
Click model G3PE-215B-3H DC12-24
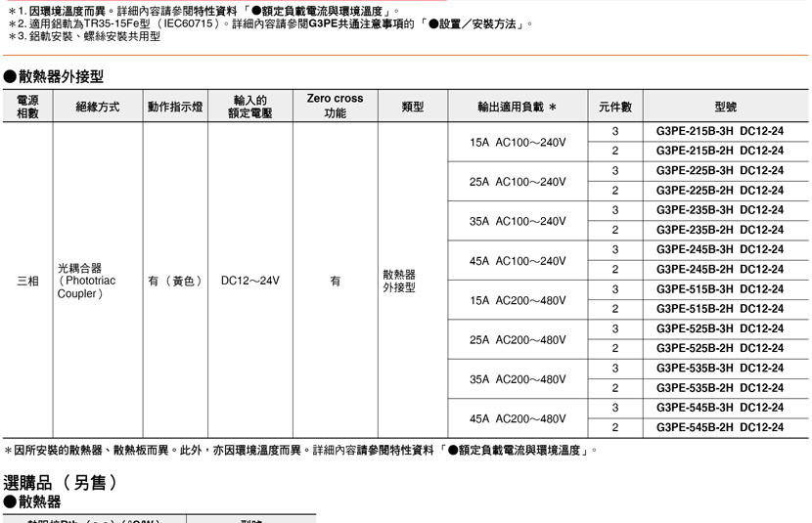pos(720,131)
